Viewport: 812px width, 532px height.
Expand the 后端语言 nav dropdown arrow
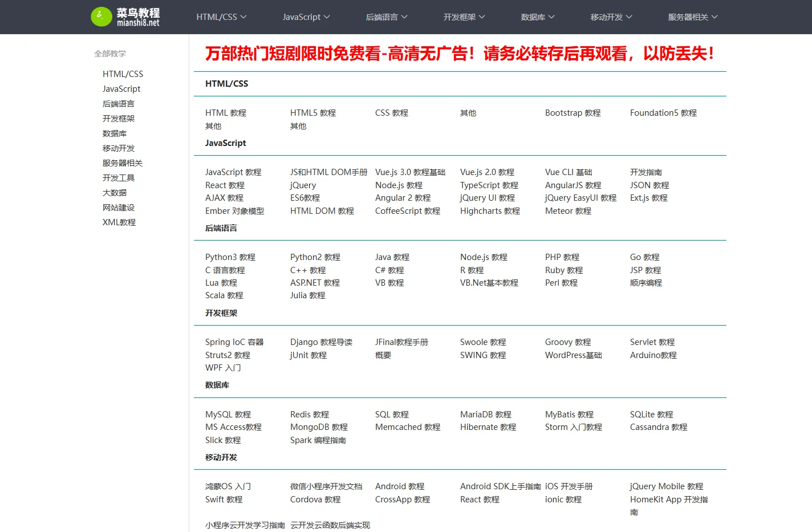pyautogui.click(x=404, y=17)
